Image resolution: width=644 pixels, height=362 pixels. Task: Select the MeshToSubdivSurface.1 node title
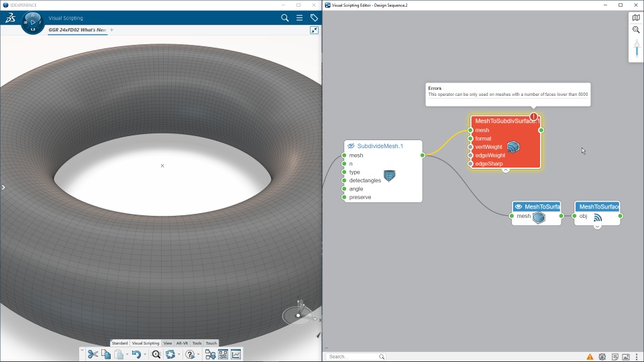[506, 121]
